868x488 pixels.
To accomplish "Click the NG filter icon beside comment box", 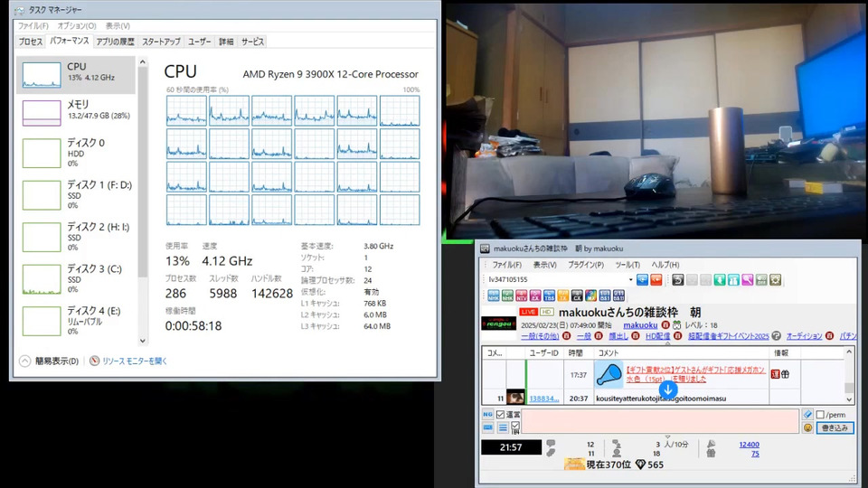I will 487,415.
